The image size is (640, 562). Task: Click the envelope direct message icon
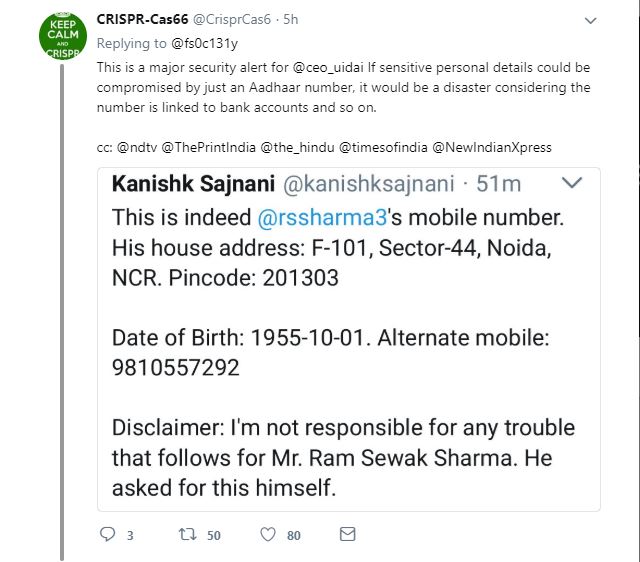[x=347, y=535]
